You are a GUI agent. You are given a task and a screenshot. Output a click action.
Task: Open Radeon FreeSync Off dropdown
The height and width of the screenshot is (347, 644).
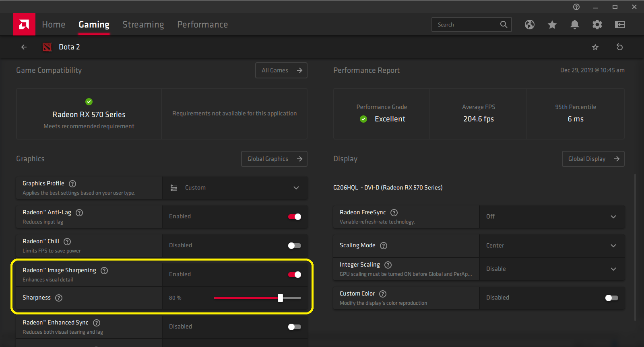pyautogui.click(x=552, y=217)
